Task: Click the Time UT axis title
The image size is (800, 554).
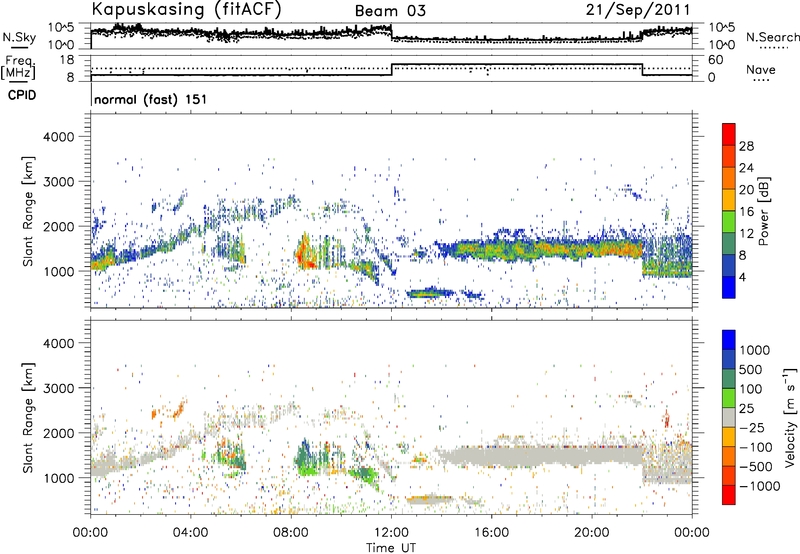Action: click(x=391, y=548)
